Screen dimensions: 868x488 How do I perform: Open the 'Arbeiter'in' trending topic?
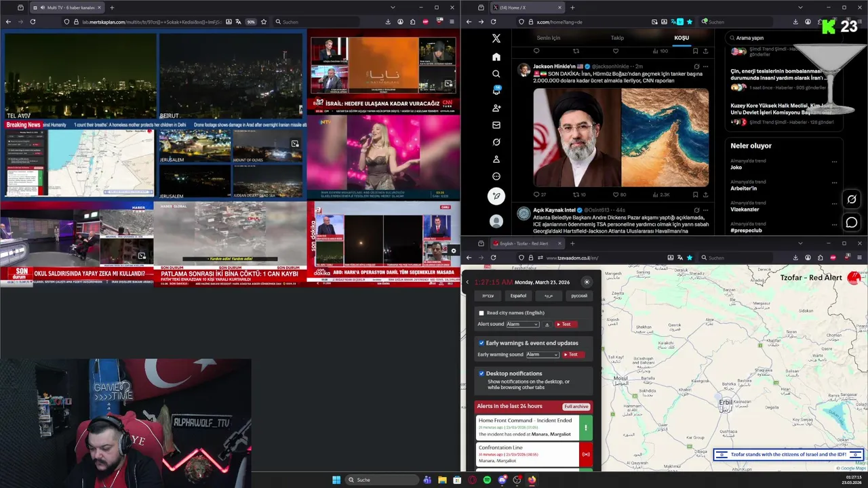(744, 188)
